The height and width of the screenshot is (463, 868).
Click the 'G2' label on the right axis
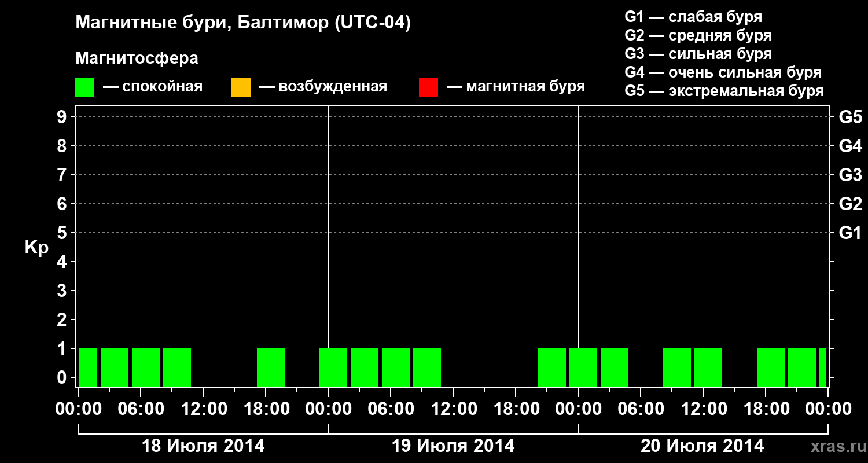click(850, 204)
